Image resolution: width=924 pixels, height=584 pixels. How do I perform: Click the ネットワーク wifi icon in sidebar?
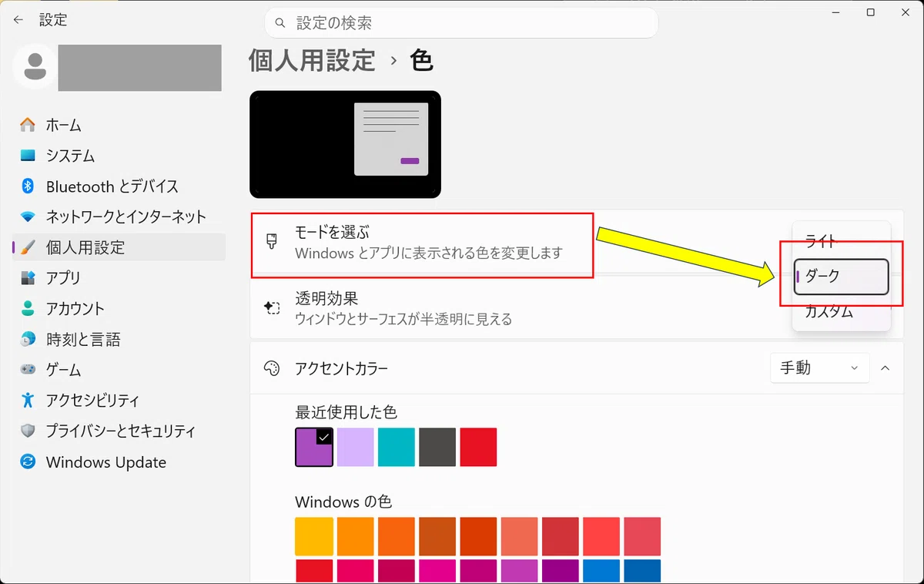coord(28,216)
